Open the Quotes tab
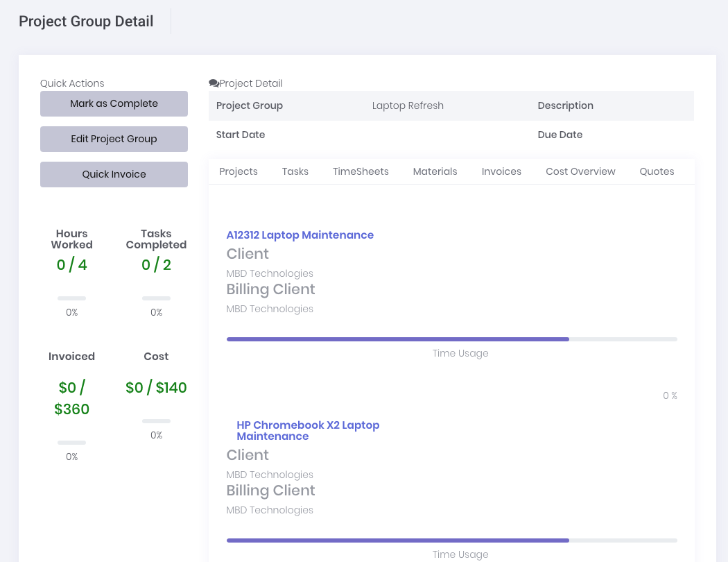This screenshot has width=728, height=562. point(657,171)
